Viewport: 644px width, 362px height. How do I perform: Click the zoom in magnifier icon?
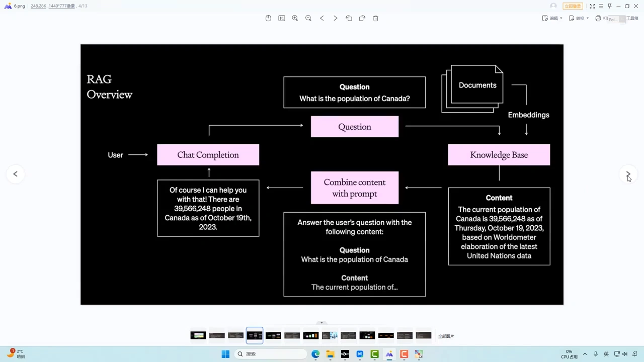(x=295, y=18)
